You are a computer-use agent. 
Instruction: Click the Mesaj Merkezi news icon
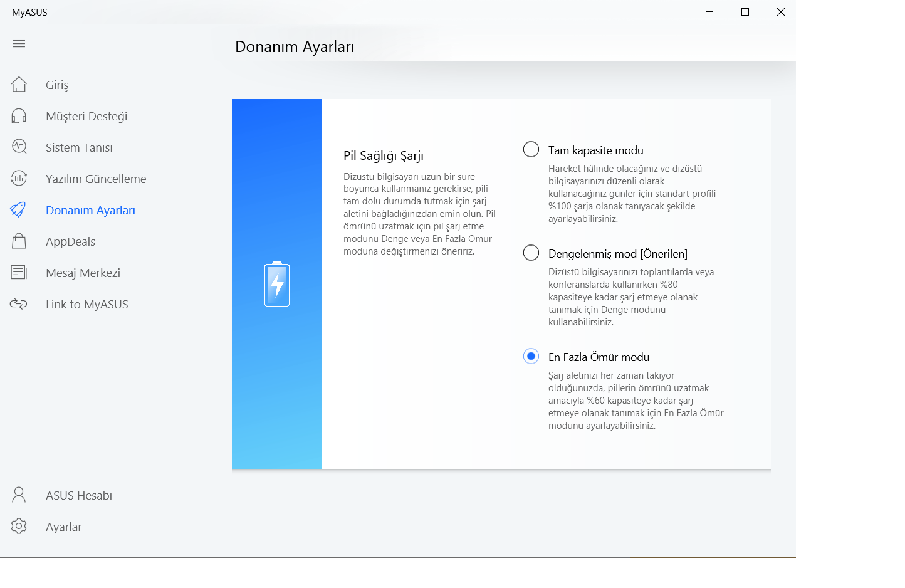tap(19, 272)
